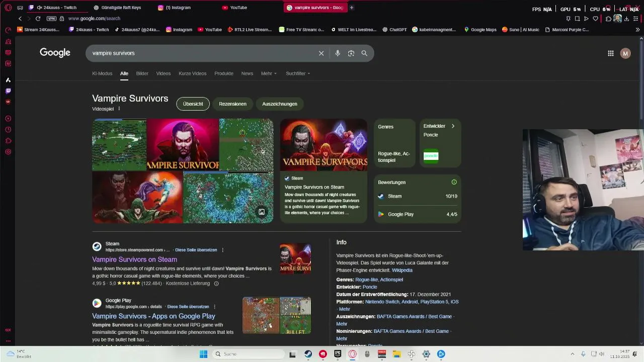The width and height of the screenshot is (644, 362).
Task: Open the Google apps grid
Action: pos(610,53)
